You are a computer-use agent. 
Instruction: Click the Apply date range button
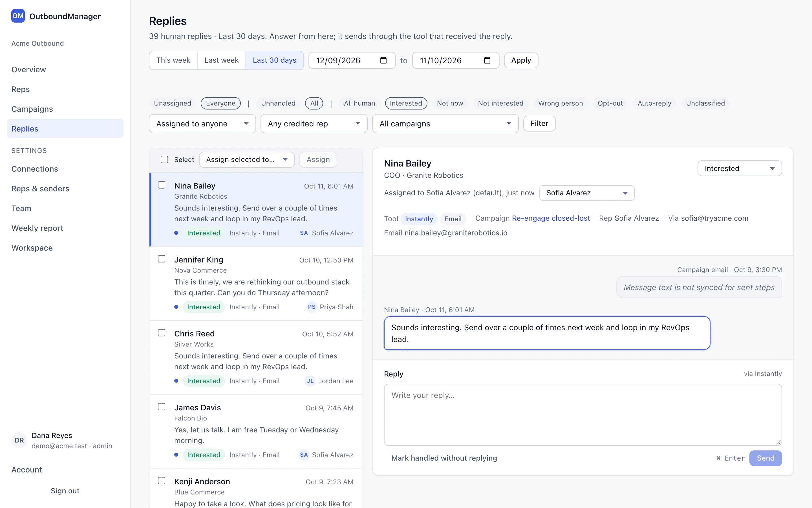521,60
